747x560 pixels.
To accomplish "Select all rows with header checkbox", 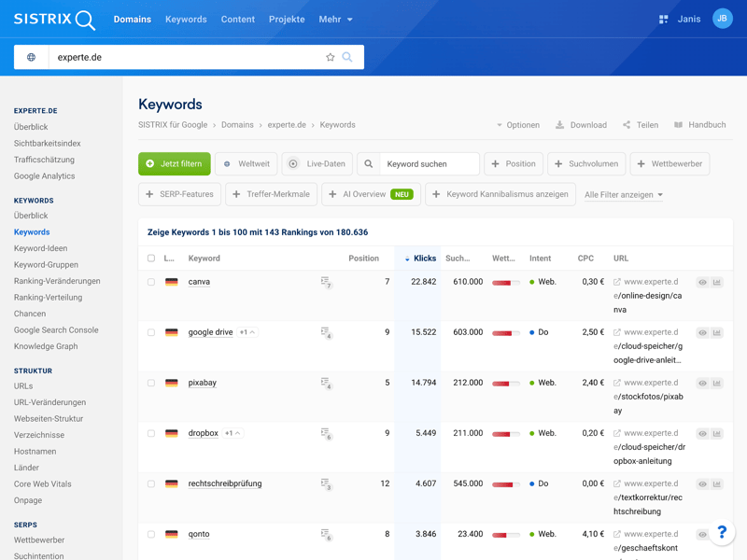I will point(151,259).
